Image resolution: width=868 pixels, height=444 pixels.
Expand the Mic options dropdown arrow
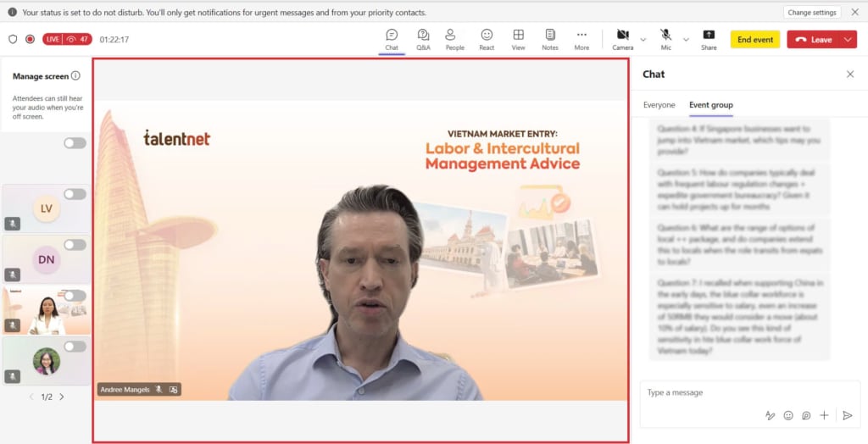[x=685, y=40]
